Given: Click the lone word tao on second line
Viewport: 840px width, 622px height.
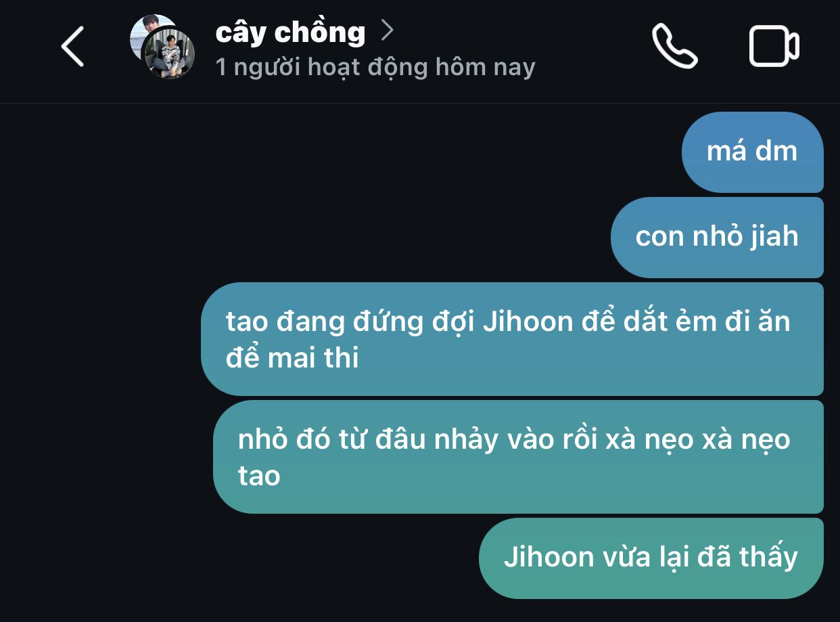Looking at the screenshot, I should pos(259,475).
